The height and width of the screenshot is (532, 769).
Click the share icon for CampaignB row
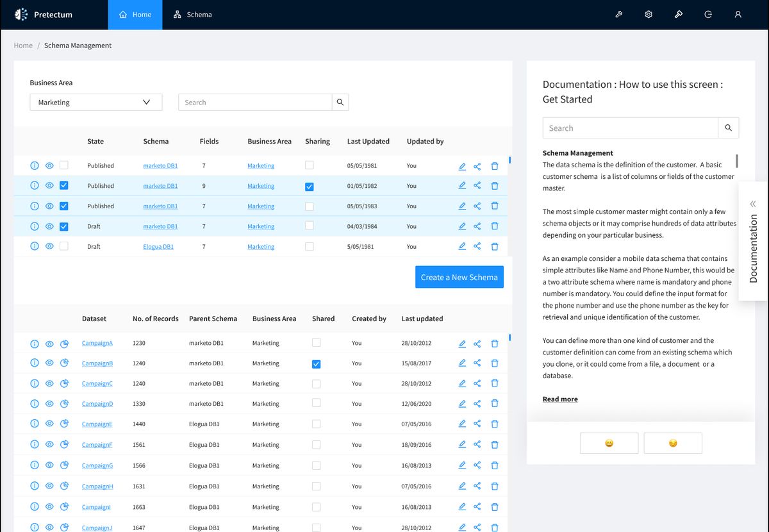477,363
